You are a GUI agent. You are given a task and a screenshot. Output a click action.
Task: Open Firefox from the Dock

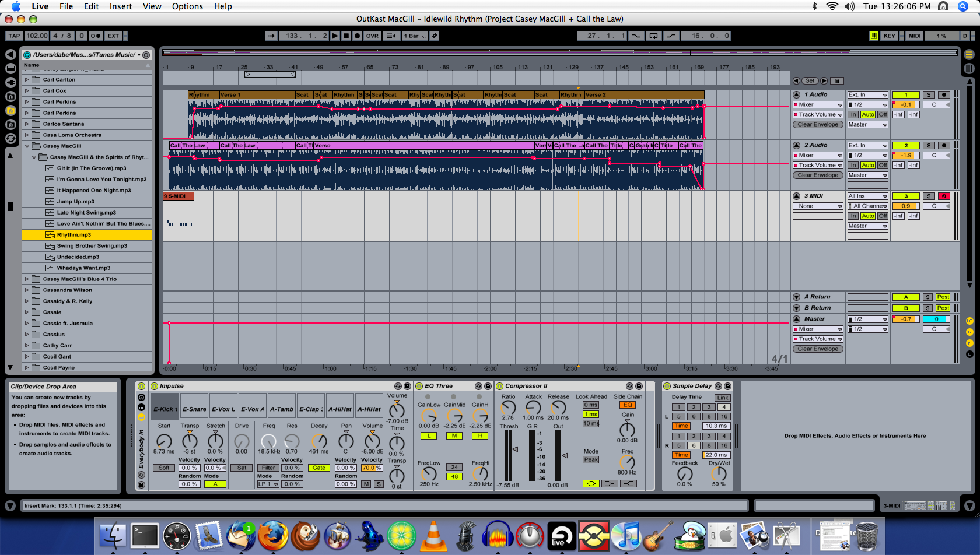[272, 535]
